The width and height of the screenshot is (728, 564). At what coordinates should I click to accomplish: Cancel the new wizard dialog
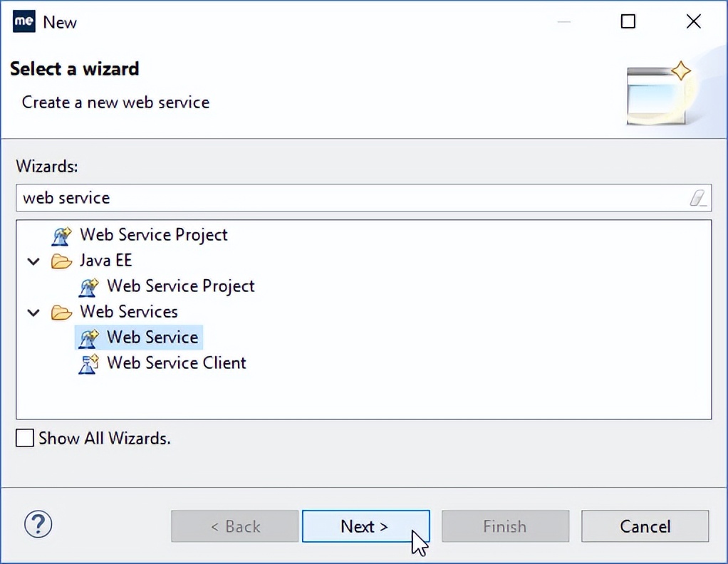pos(645,526)
